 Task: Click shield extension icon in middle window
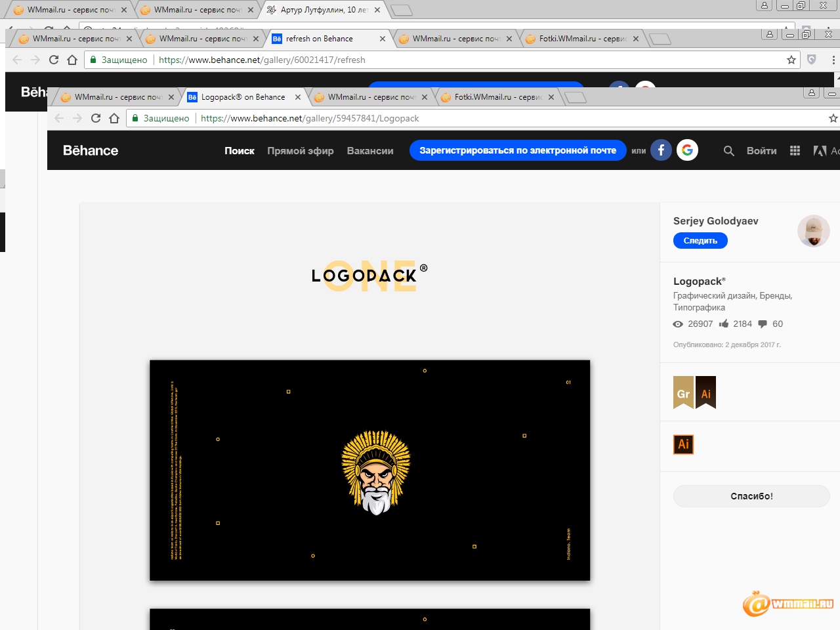[812, 60]
